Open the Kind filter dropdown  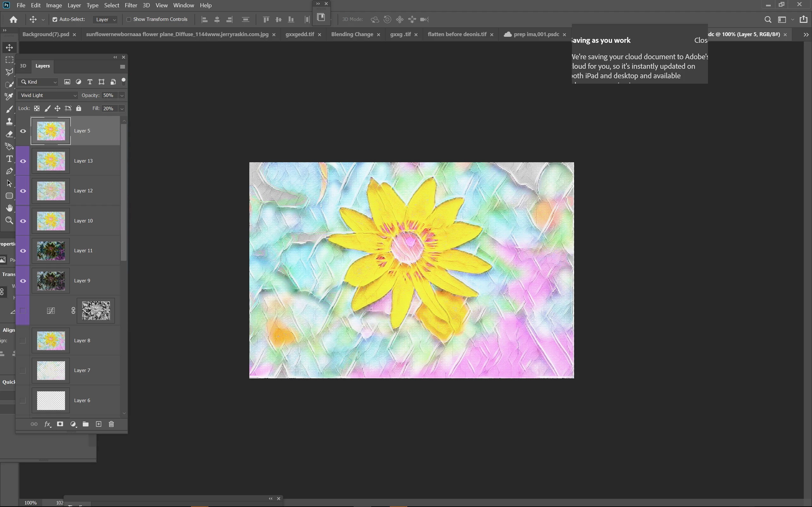[x=38, y=82]
